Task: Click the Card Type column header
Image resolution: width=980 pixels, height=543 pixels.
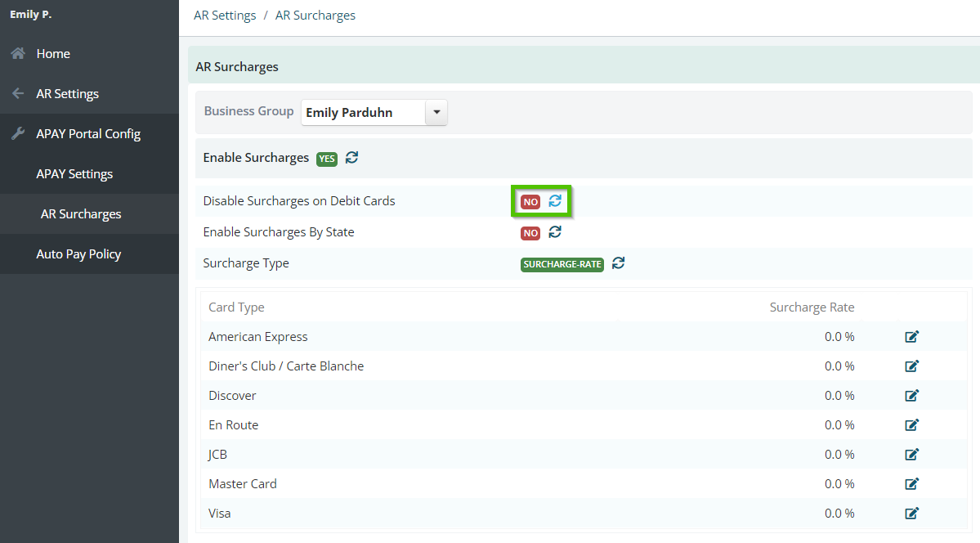Action: tap(236, 307)
